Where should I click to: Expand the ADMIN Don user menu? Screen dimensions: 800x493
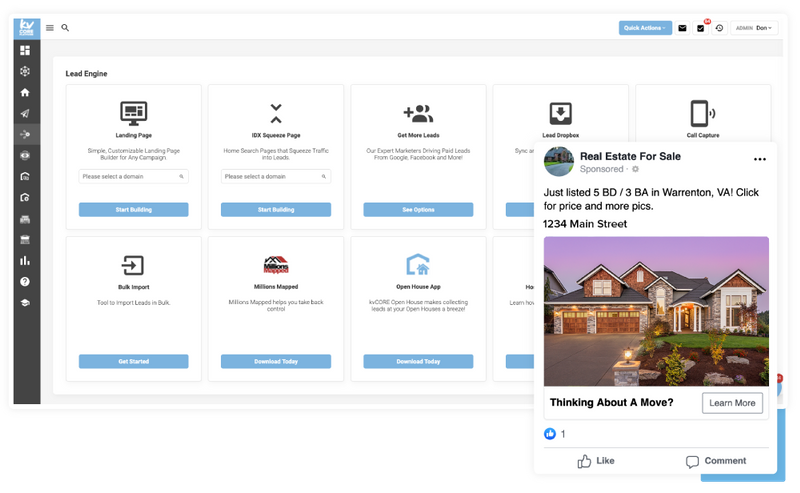[x=754, y=28]
